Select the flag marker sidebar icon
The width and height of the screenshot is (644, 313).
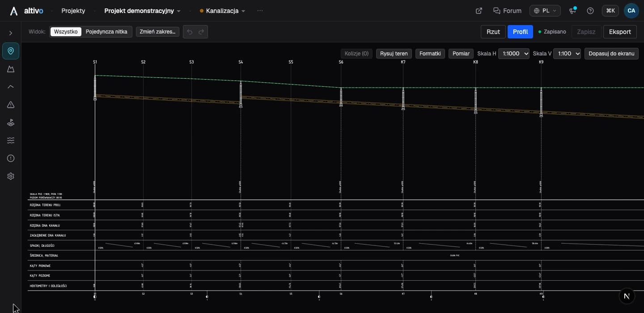(11, 123)
